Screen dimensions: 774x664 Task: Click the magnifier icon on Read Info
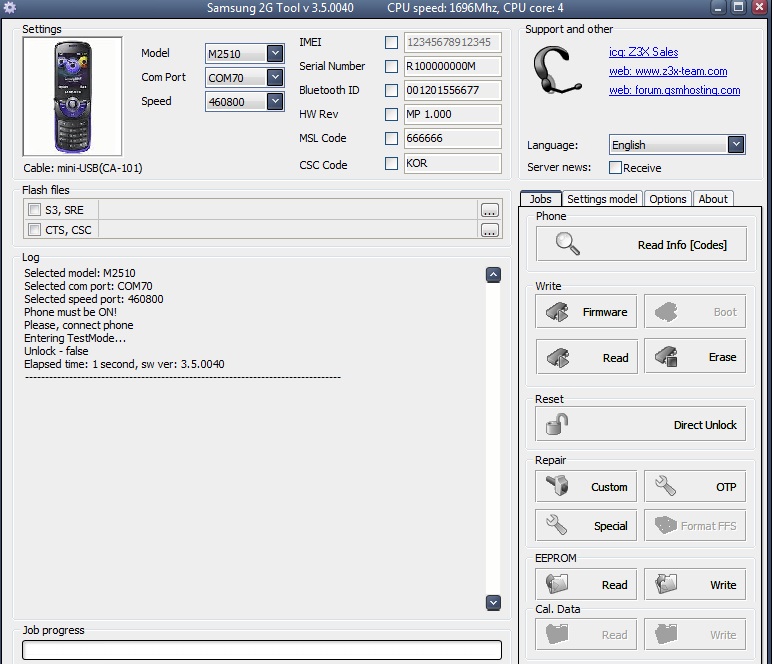[568, 243]
